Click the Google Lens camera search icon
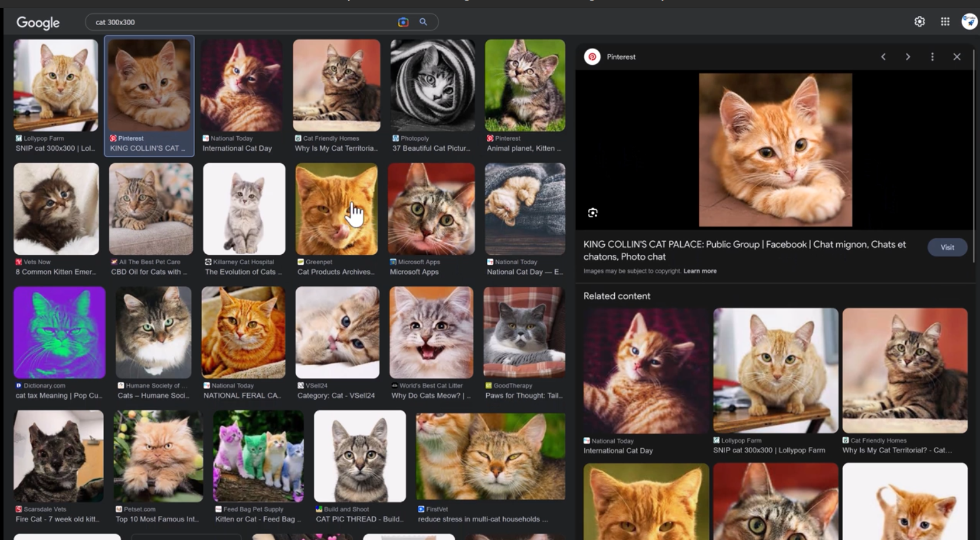This screenshot has width=980, height=540. point(403,22)
